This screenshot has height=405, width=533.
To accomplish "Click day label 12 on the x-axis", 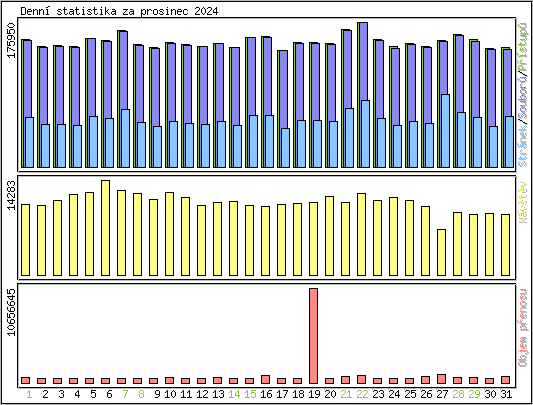I will tap(202, 394).
